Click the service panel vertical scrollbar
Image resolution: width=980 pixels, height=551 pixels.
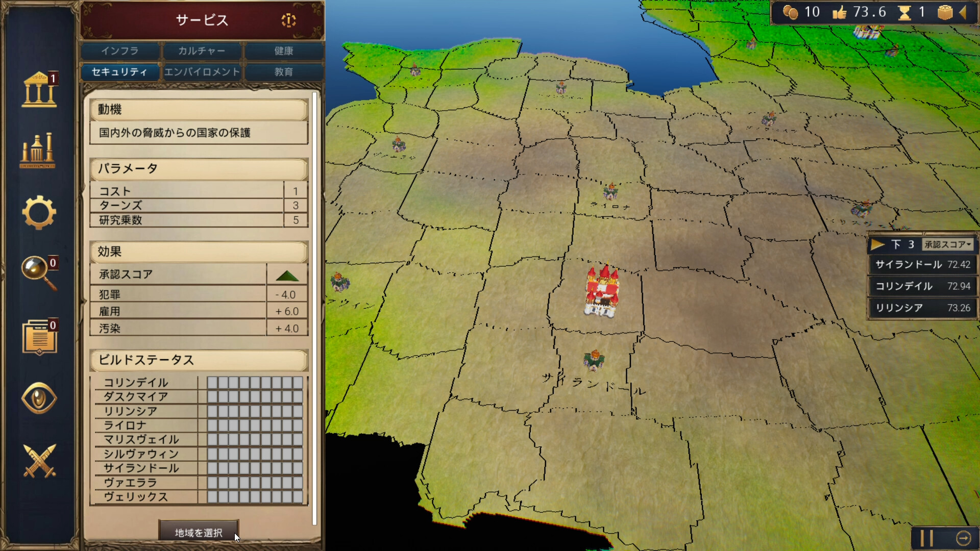[x=314, y=306]
